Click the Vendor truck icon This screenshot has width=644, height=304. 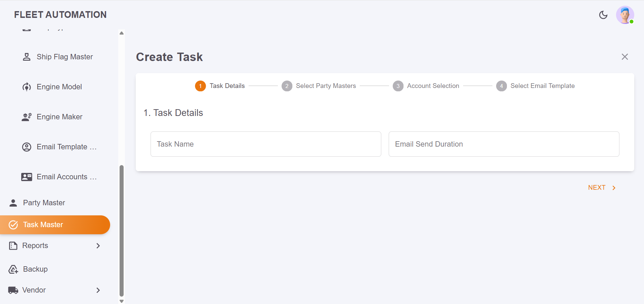pyautogui.click(x=13, y=290)
